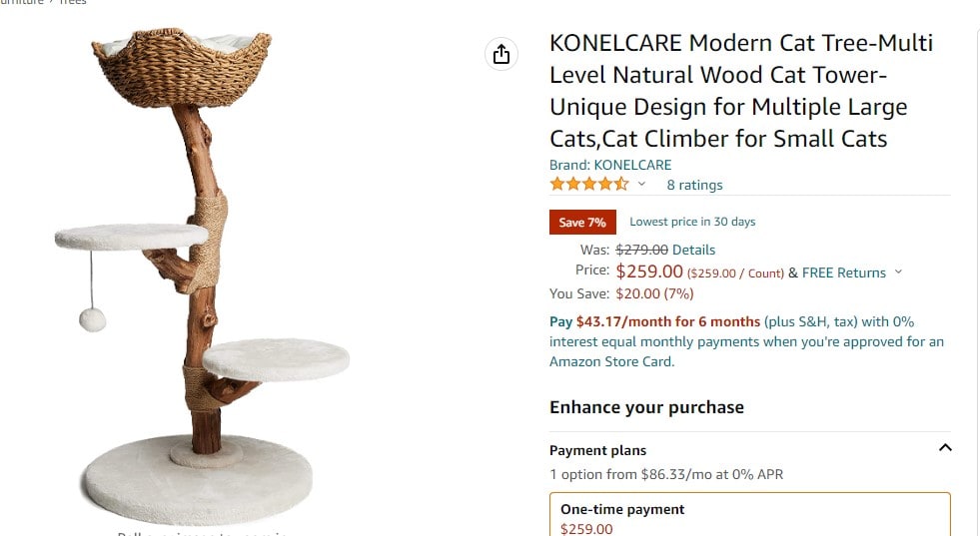Expand the FREE Returns chevron
Viewport: 980px width, 536px height.
pos(899,271)
